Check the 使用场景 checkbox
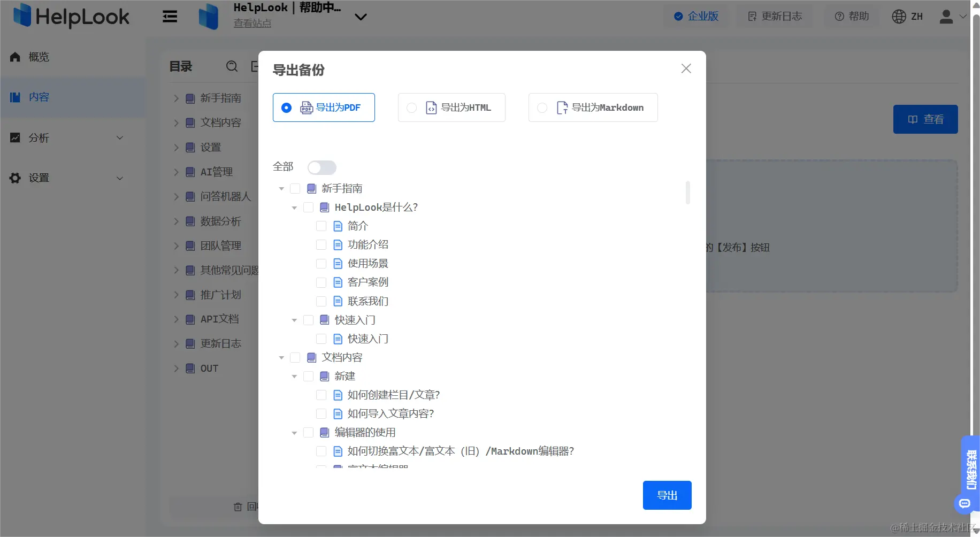 [321, 263]
